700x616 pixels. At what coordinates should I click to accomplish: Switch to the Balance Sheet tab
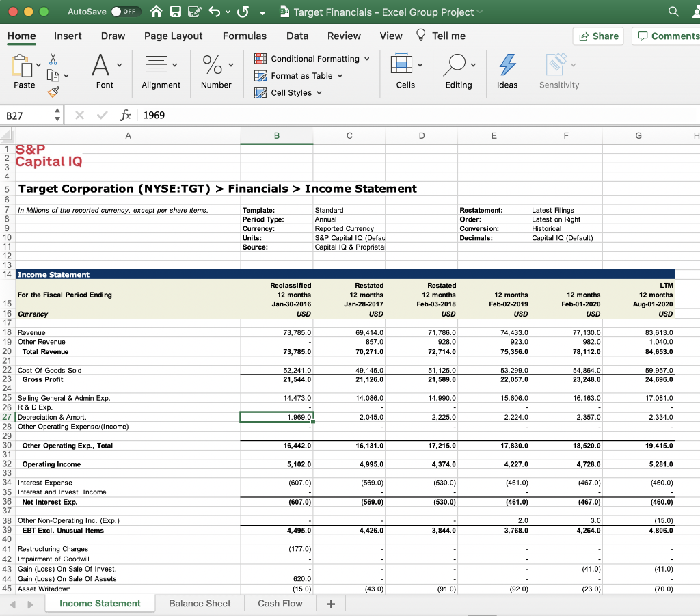[200, 603]
